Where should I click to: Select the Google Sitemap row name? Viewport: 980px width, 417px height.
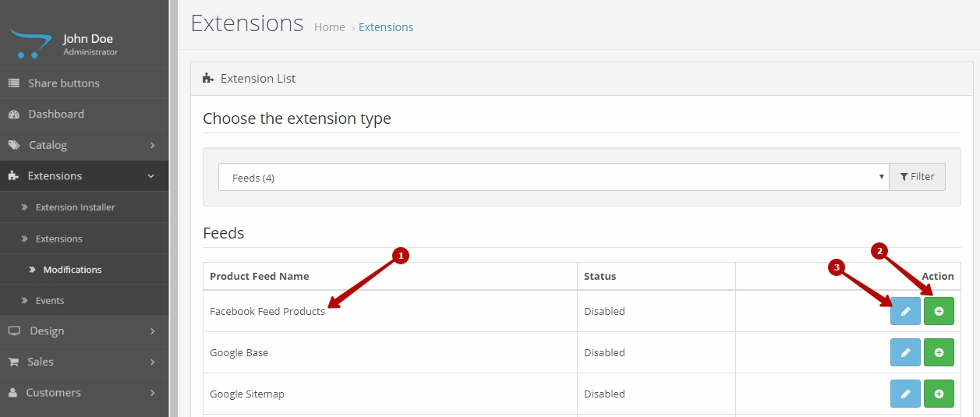247,394
